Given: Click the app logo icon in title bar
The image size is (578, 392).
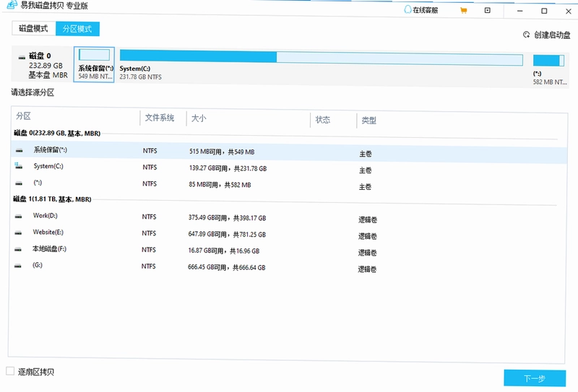Looking at the screenshot, I should pyautogui.click(x=12, y=5).
